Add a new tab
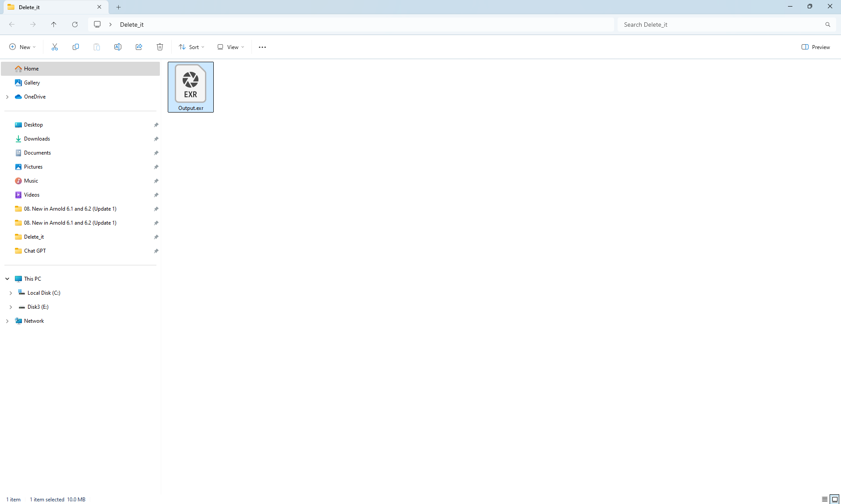Screen dimensions: 841x504 [118, 7]
